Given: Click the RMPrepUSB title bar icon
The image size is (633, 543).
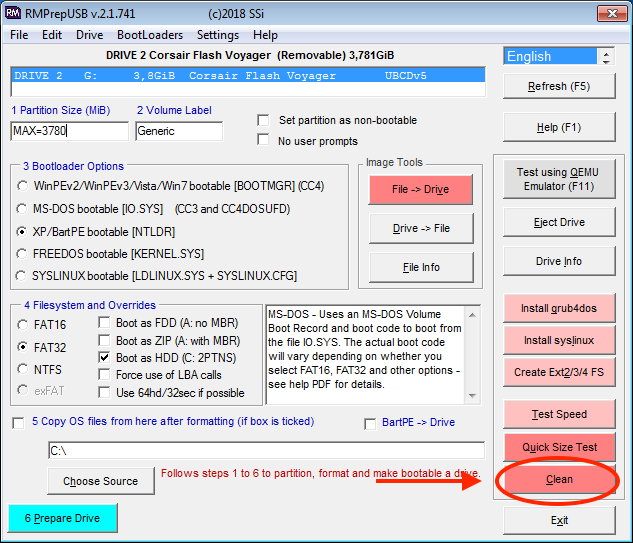Looking at the screenshot, I should click(x=12, y=12).
